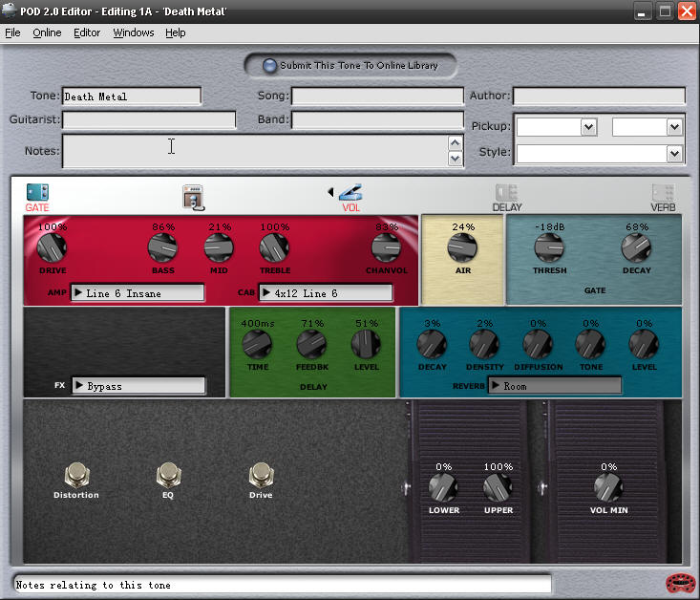Viewport: 700px width, 600px height.
Task: Open the Editor menu
Action: (87, 32)
